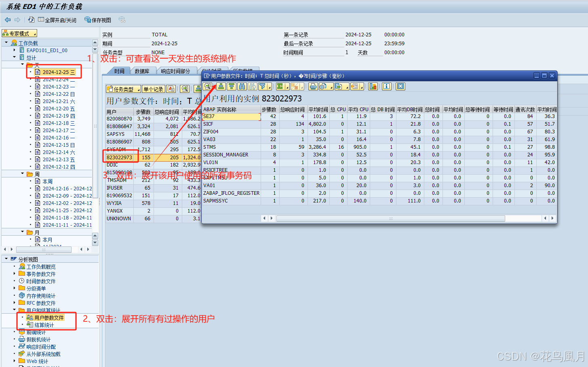Expand the EAPD101_ED1_00 node
Screen dimensions: 588x367
[15, 50]
